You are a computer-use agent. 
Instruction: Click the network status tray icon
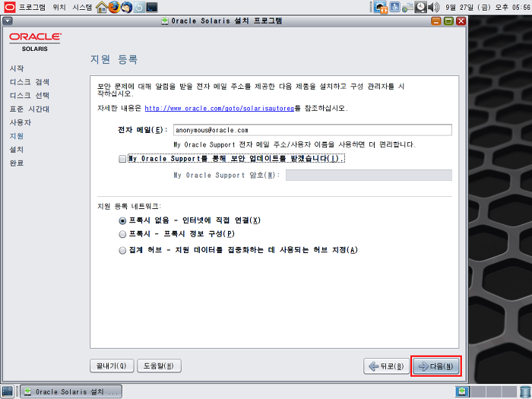[407, 8]
